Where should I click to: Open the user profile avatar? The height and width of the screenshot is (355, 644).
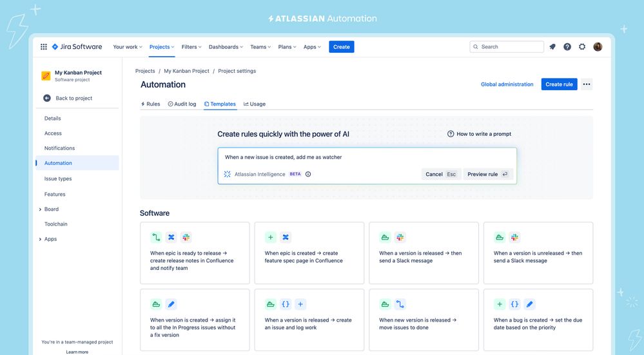tap(598, 47)
